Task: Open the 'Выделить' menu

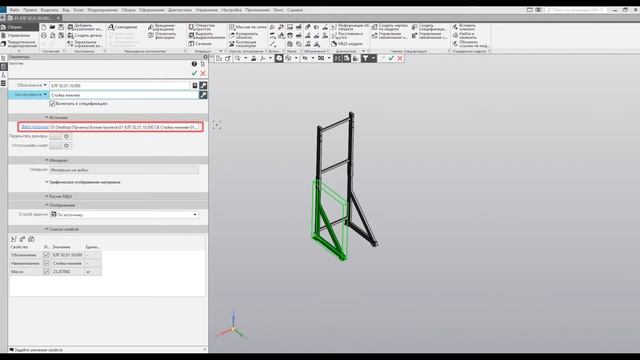Action: 49,10
